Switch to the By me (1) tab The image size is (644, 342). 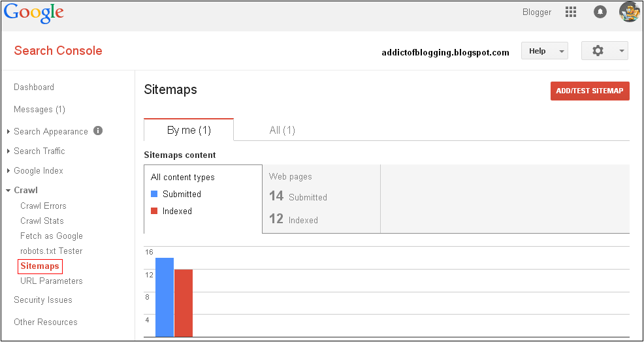pos(189,130)
